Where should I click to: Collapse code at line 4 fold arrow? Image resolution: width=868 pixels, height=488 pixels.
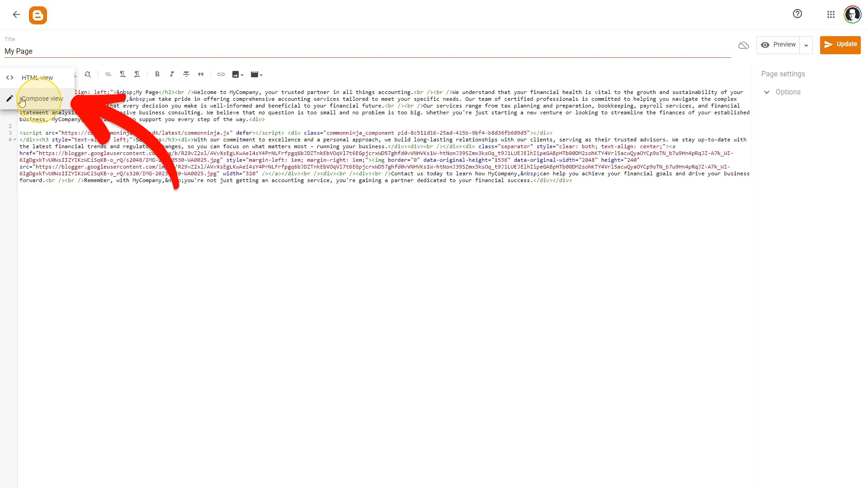(x=14, y=140)
